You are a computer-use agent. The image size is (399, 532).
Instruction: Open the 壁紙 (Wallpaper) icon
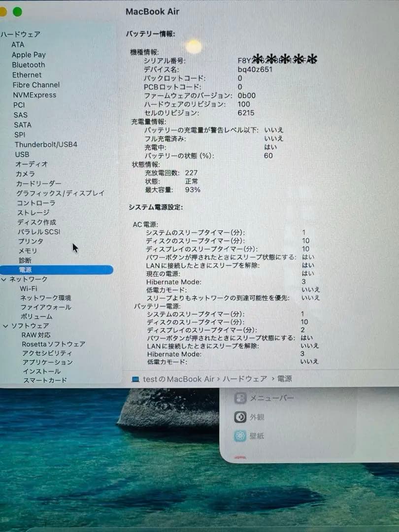click(241, 435)
